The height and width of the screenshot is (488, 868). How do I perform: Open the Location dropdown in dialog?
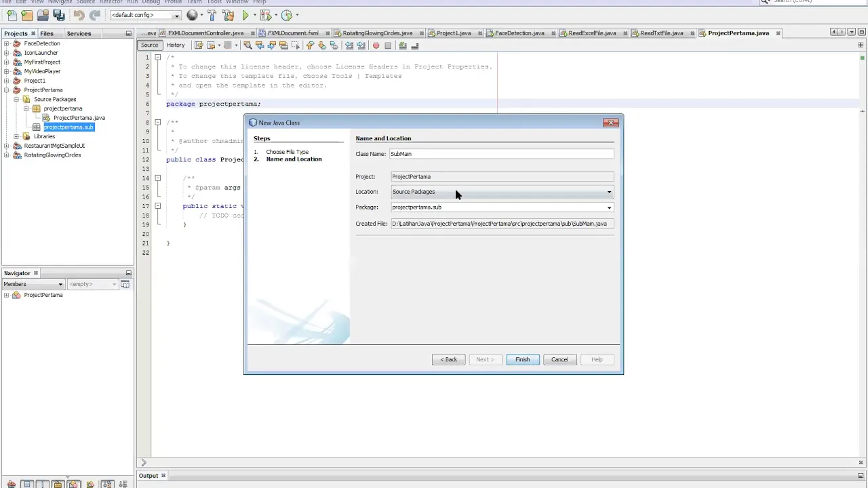tap(609, 192)
